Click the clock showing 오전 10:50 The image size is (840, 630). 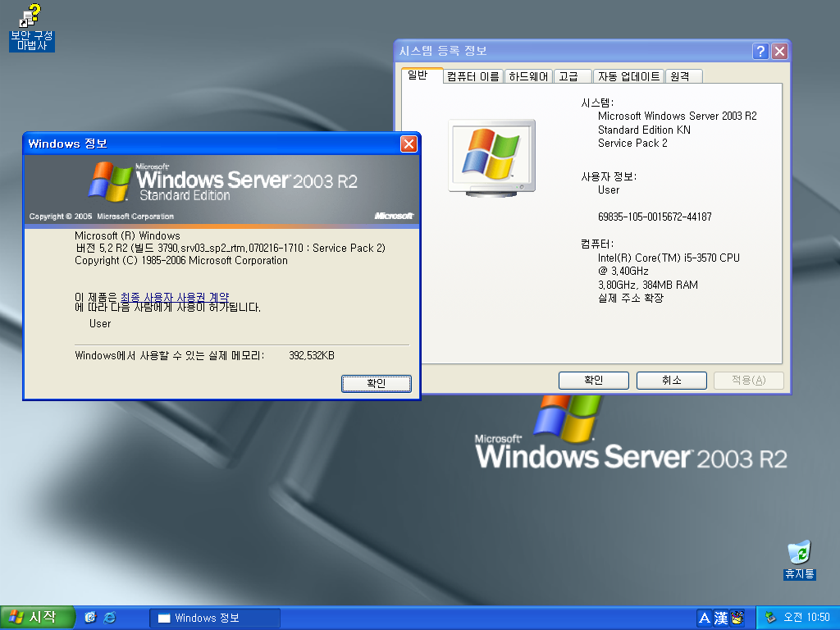tap(806, 617)
